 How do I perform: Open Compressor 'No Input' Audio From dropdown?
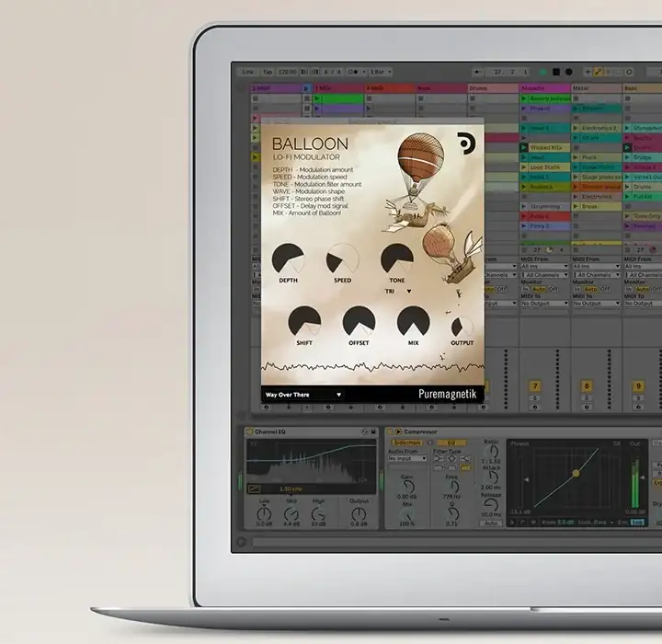tap(407, 458)
